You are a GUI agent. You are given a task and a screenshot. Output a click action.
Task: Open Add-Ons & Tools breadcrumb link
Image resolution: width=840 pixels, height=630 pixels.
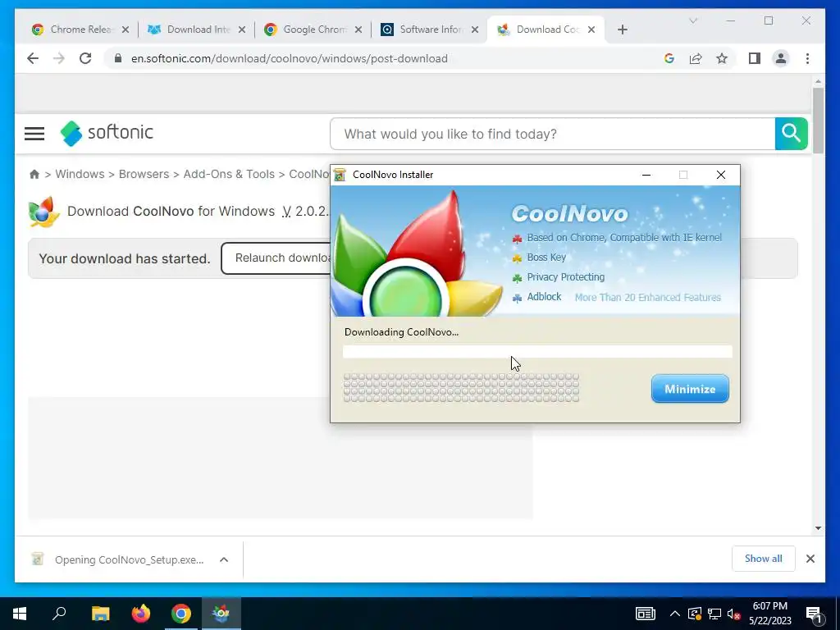pos(229,174)
